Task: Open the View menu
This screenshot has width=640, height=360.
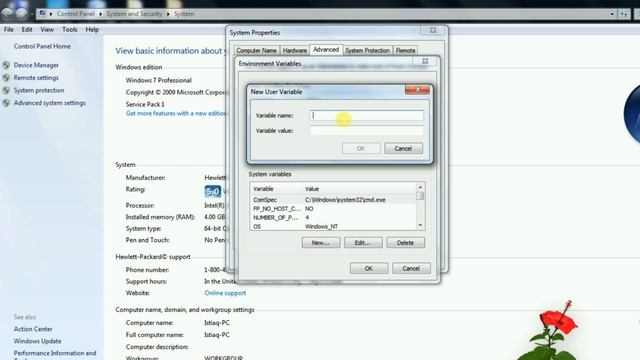Action: coord(47,30)
